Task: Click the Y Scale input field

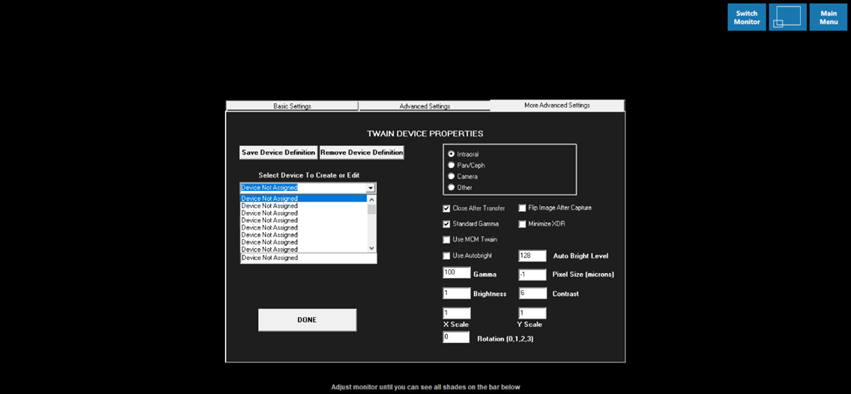Action: [532, 313]
